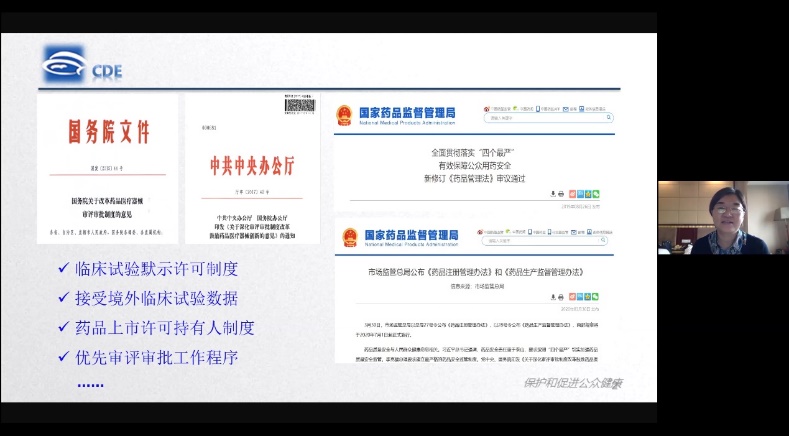
Task: Click the 国务院文件 document thumbnail
Action: [x=107, y=168]
